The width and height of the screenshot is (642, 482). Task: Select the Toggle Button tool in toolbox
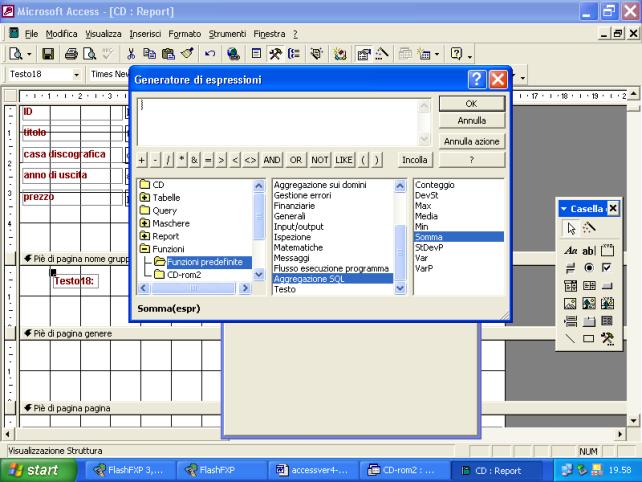[570, 268]
